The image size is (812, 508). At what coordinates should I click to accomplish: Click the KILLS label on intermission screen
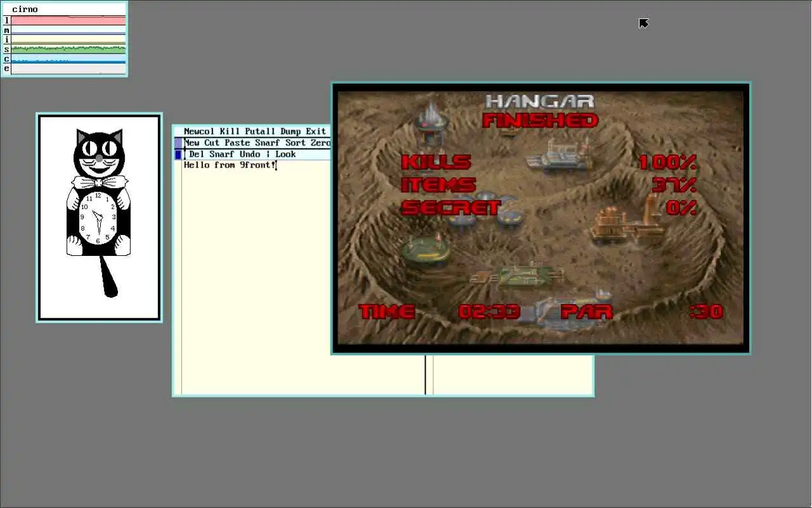click(436, 162)
